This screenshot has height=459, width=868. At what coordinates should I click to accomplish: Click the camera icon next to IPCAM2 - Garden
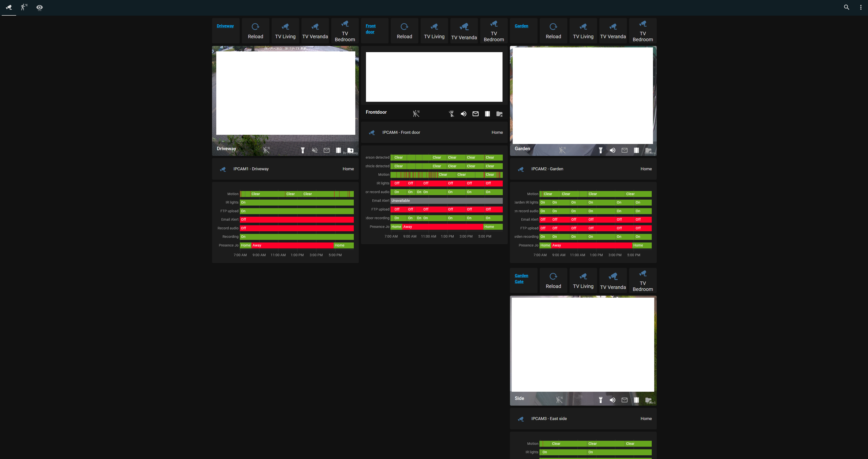point(521,169)
